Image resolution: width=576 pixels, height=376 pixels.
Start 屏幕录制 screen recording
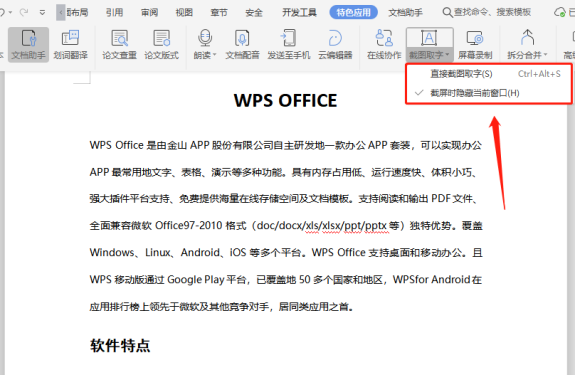[x=475, y=44]
